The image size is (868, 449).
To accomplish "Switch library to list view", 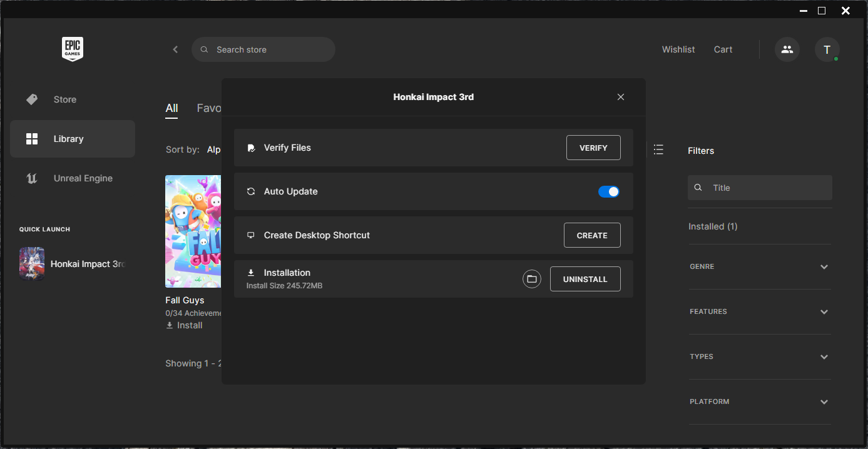I will 658,149.
